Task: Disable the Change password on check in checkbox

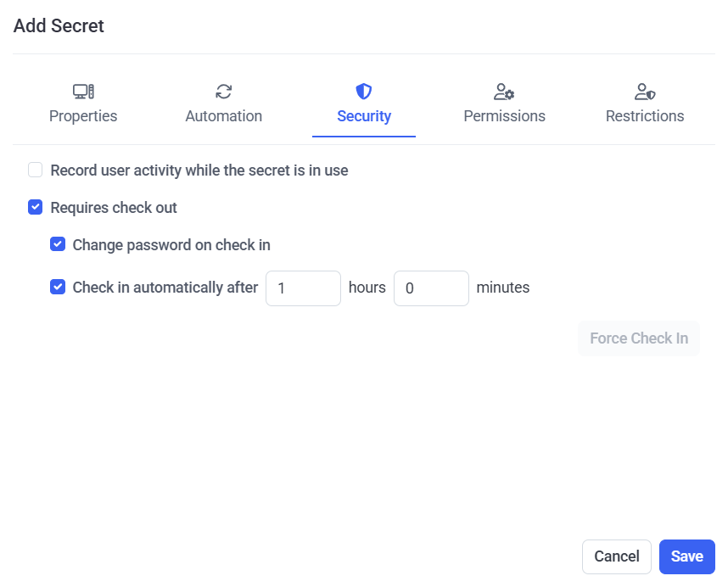Action: pyautogui.click(x=58, y=244)
